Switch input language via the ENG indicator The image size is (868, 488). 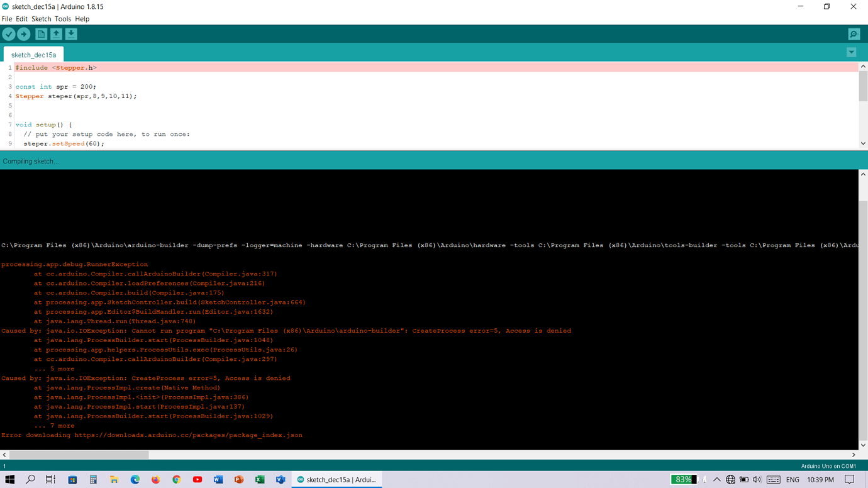(x=792, y=479)
